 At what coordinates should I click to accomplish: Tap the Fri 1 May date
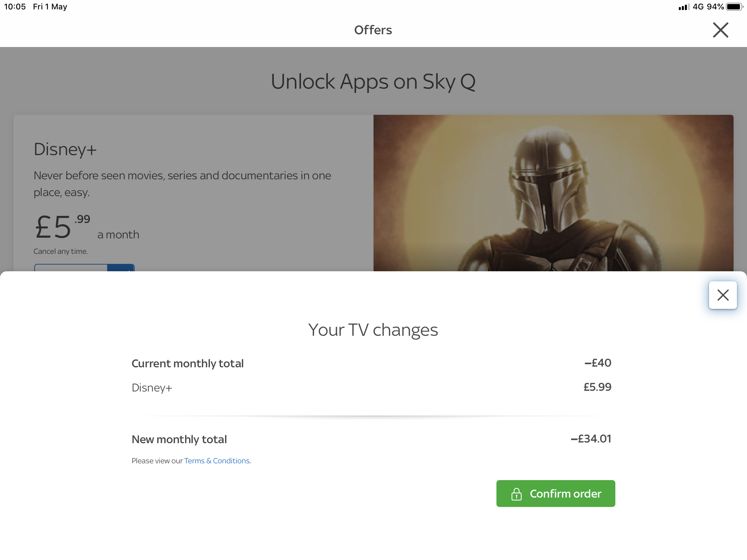pos(50,7)
